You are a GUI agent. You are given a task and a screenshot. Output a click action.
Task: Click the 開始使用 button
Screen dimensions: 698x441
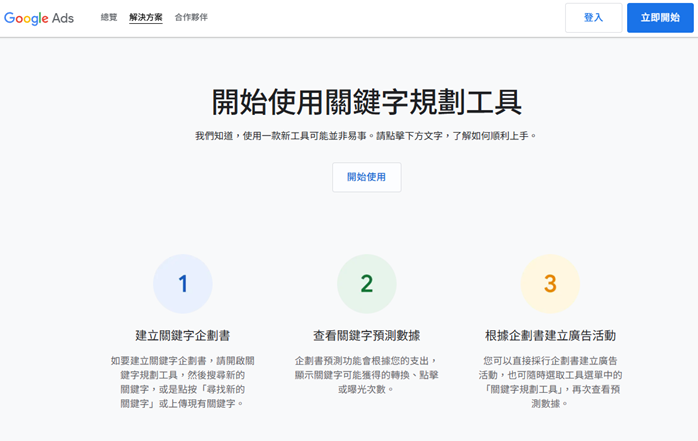366,177
